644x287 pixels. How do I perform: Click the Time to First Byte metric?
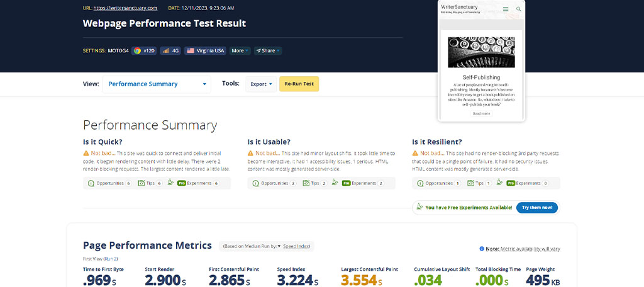point(103,269)
